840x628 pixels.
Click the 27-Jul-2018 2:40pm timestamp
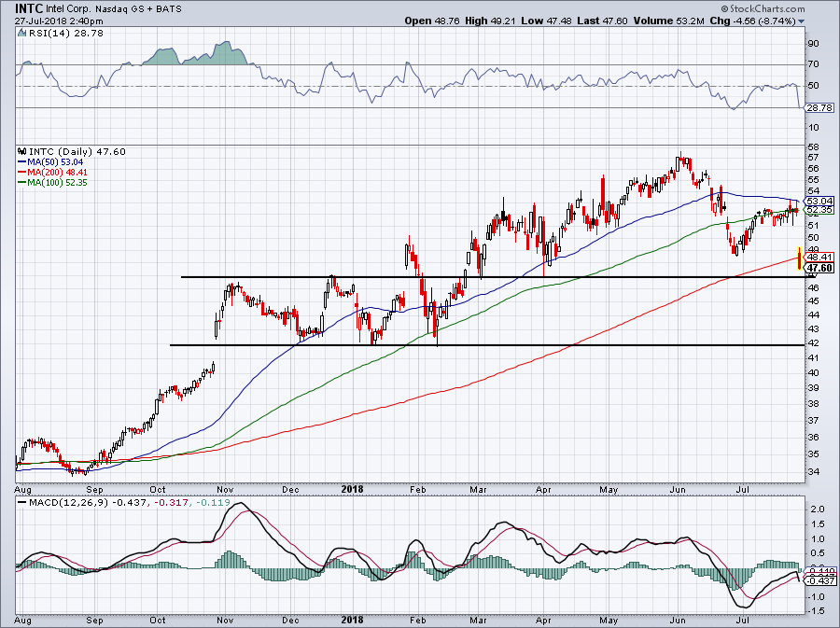[59, 21]
